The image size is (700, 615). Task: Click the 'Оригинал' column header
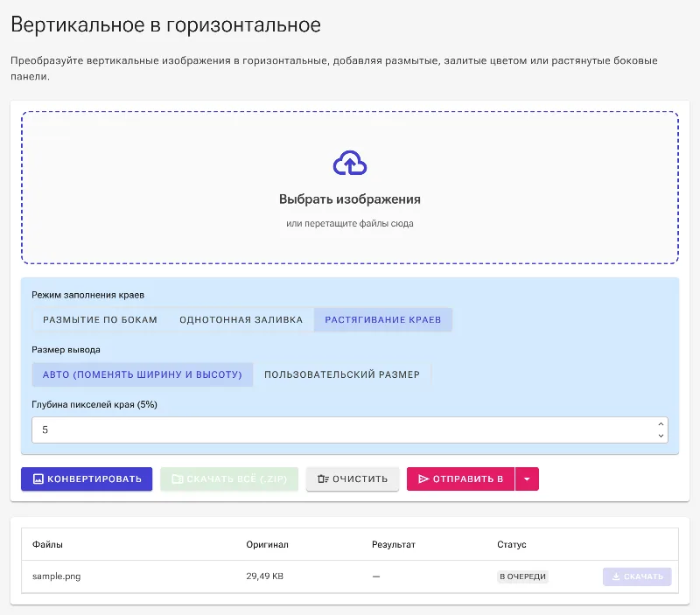(x=268, y=544)
